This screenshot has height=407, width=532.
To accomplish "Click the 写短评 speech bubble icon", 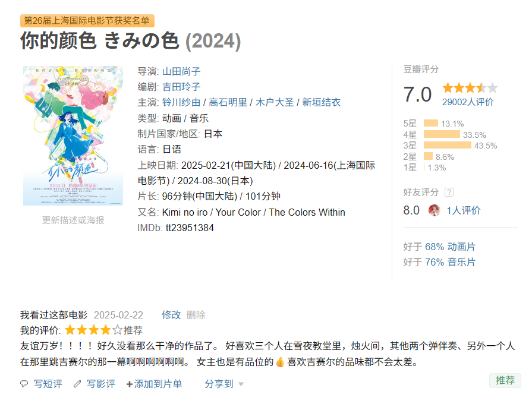I will tap(24, 384).
